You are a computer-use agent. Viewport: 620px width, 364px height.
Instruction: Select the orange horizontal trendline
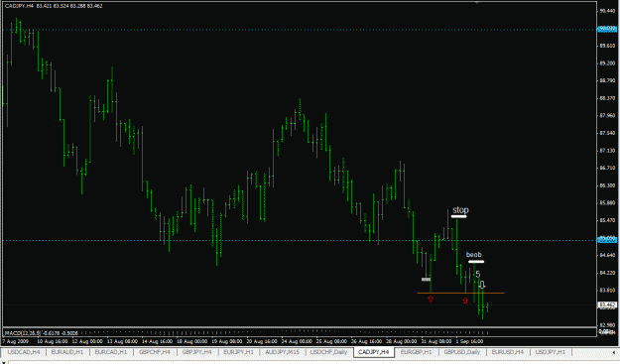(460, 293)
